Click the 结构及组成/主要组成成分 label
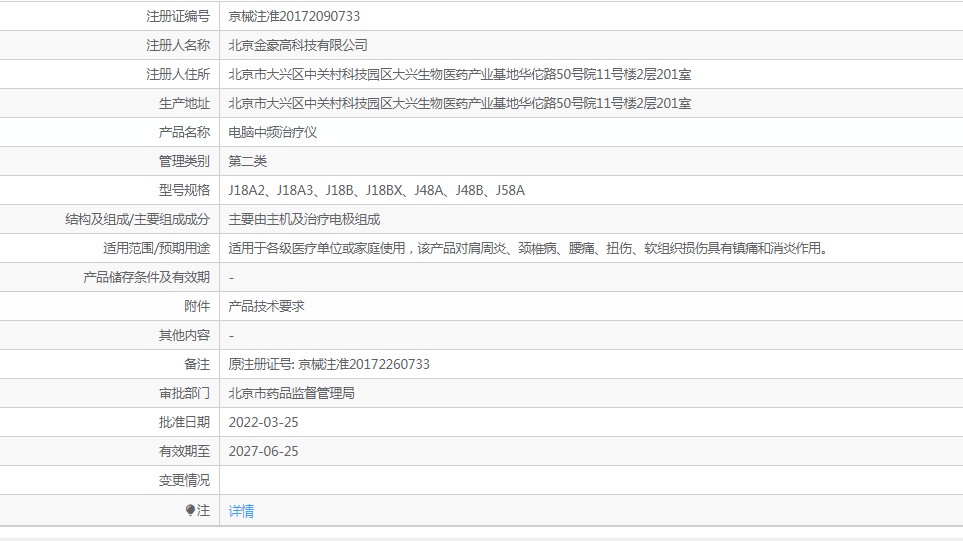 tap(138, 219)
